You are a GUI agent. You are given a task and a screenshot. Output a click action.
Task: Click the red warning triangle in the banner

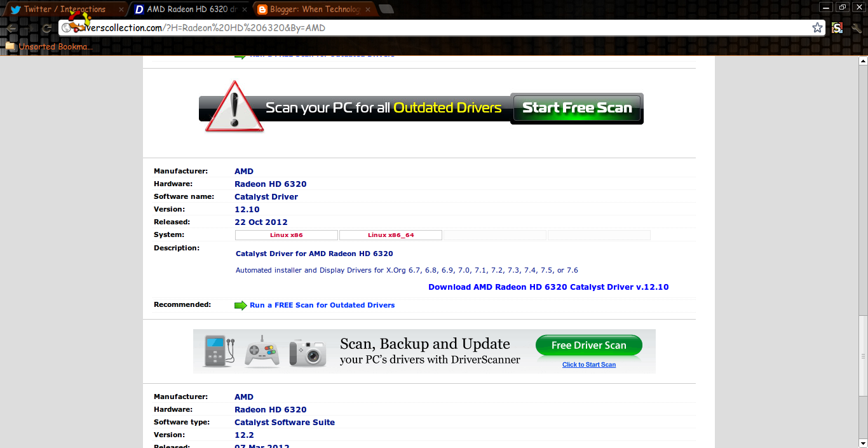click(x=234, y=107)
